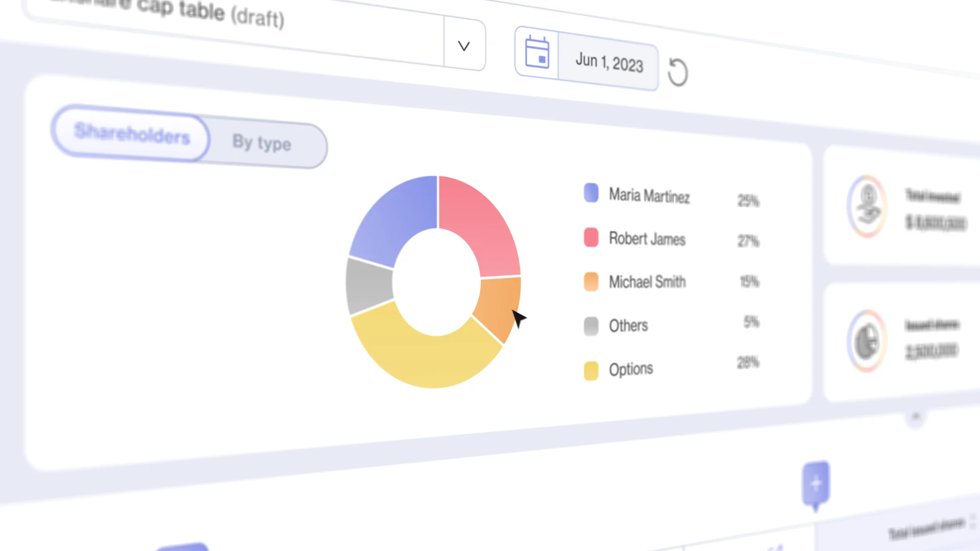Click the cap table (draft) title field

pos(235,26)
